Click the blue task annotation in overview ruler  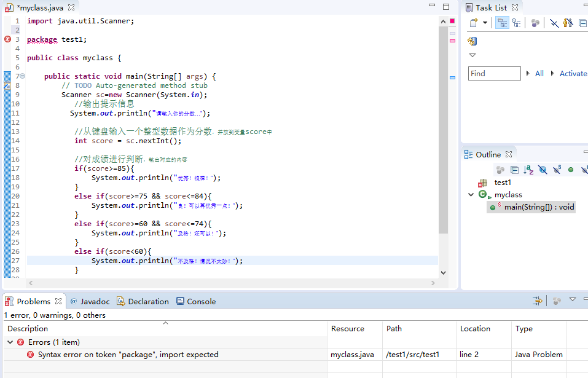(453, 77)
